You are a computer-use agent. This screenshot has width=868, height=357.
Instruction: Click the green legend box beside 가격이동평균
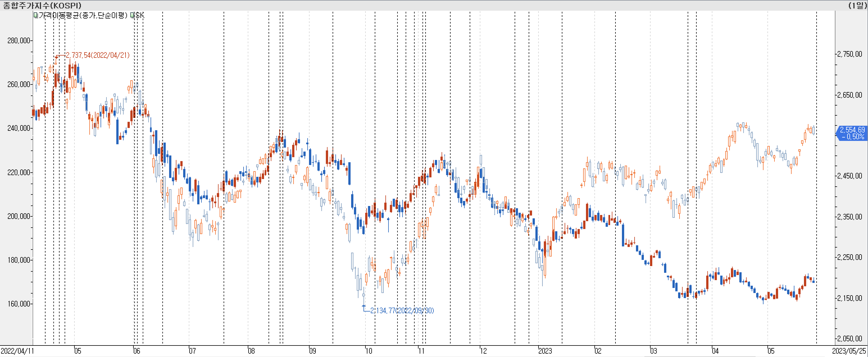(36, 15)
